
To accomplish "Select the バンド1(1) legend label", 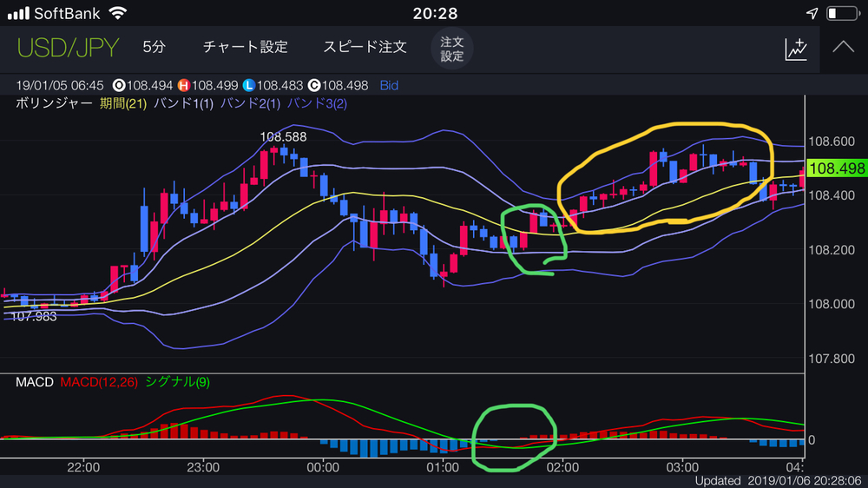I will pos(183,103).
